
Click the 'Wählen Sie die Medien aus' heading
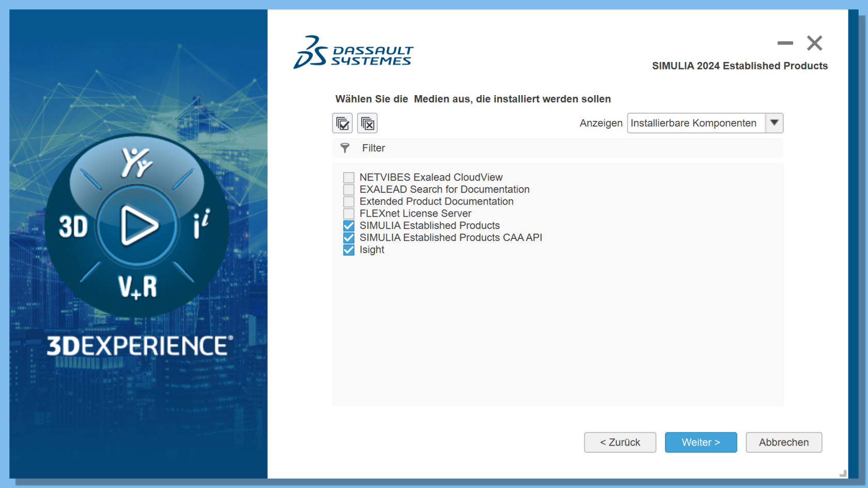tap(473, 99)
